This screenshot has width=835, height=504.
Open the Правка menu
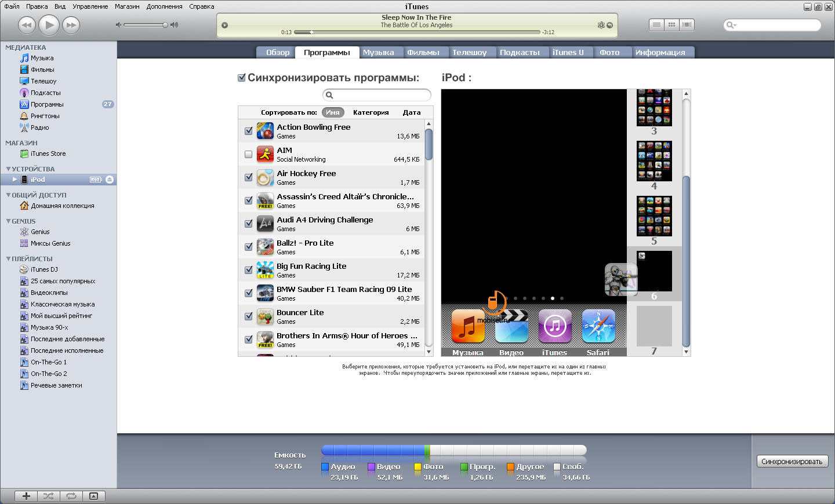(x=37, y=6)
